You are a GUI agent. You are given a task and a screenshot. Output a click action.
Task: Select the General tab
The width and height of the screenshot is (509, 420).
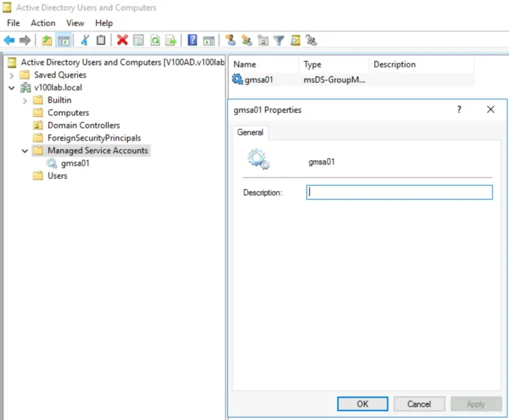click(x=250, y=132)
